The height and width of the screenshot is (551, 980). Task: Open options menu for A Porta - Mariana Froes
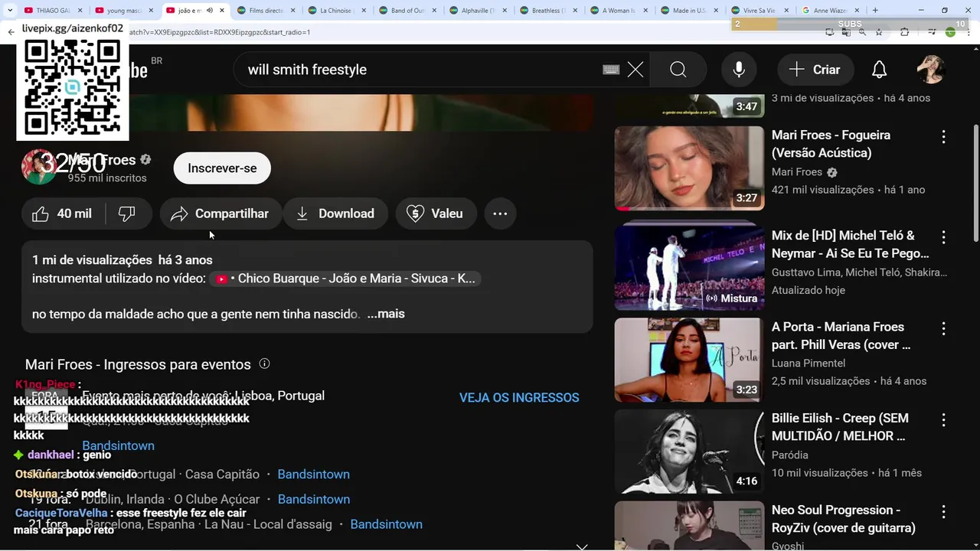point(943,329)
